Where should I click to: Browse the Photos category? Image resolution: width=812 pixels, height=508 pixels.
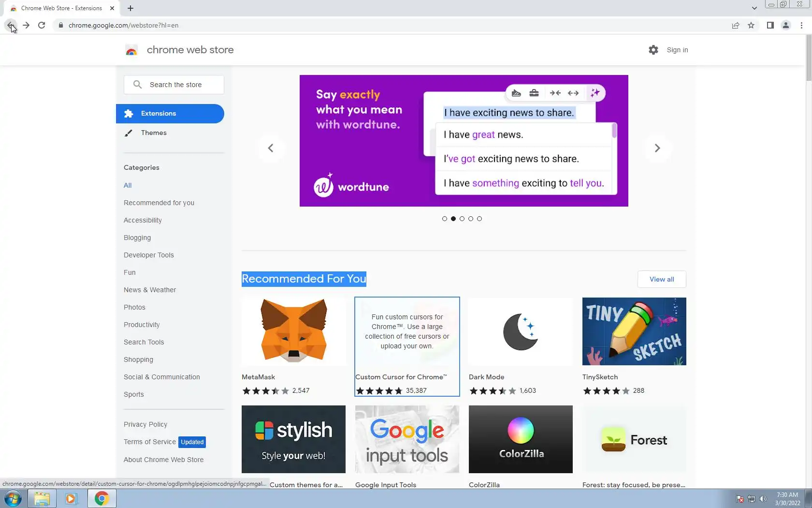coord(134,307)
